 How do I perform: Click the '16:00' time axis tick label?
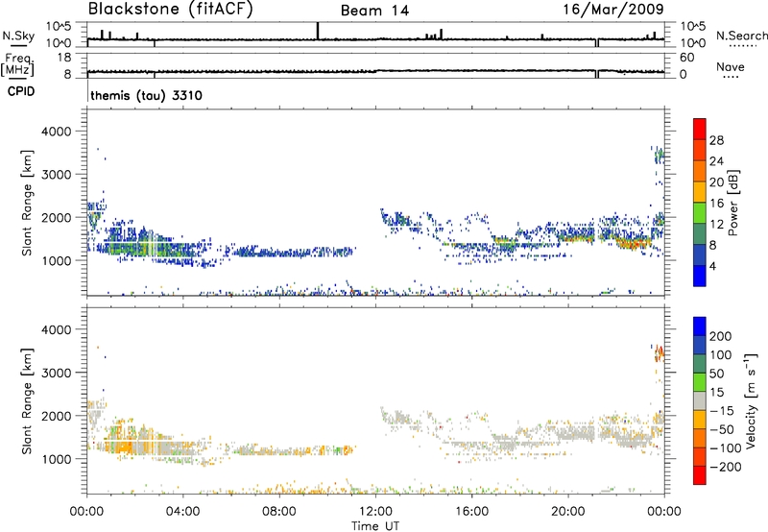(x=471, y=512)
